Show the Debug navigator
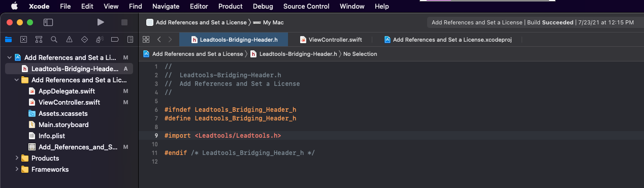Screen dimensions: 644x188 (x=100, y=39)
